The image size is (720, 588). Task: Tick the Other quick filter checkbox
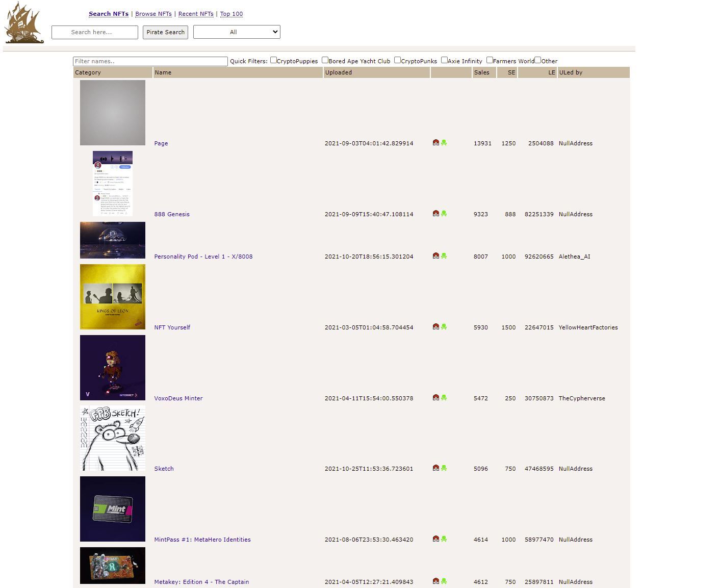click(x=537, y=60)
